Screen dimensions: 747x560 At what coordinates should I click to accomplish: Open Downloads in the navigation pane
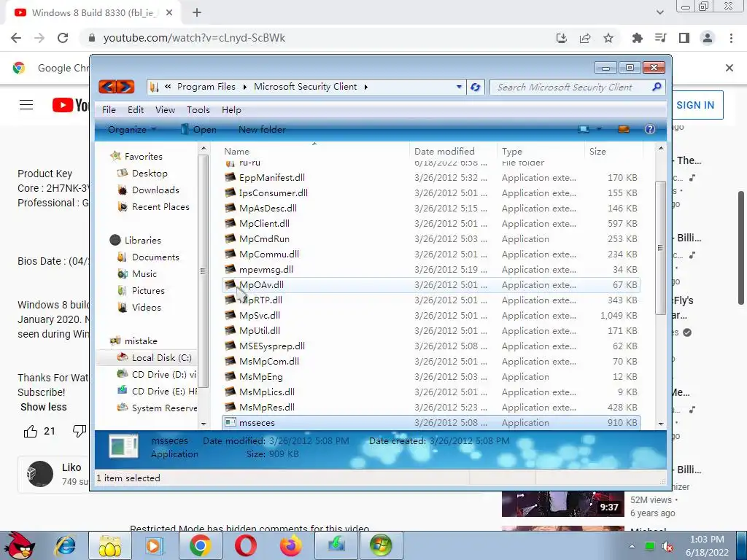tap(155, 190)
